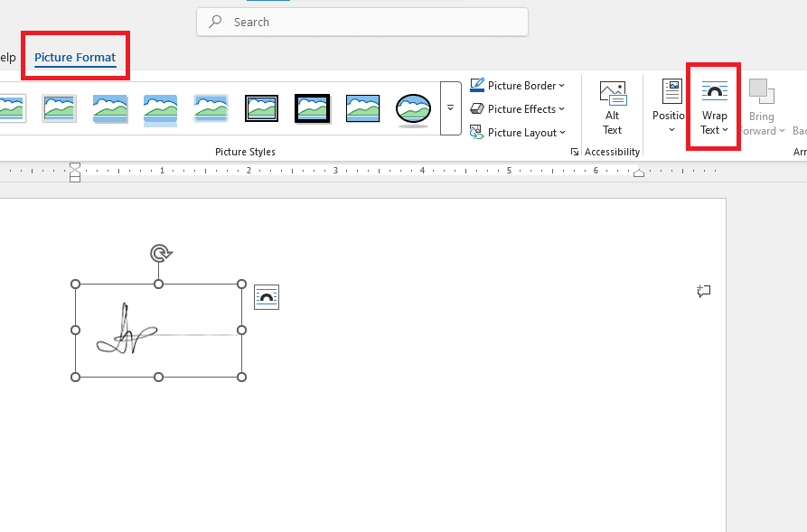Screen dimensions: 807x532
Task: Apply the Simple Frame Black picture style
Action: [362, 108]
